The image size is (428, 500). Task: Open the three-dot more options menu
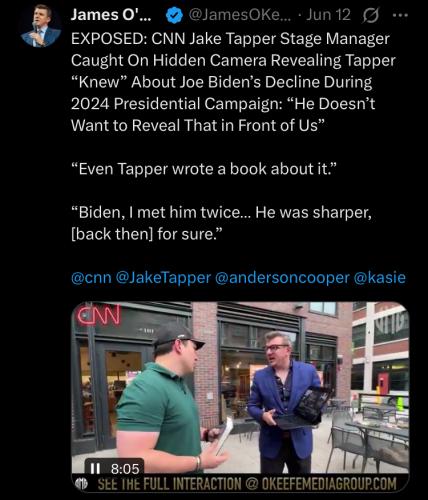click(x=400, y=15)
